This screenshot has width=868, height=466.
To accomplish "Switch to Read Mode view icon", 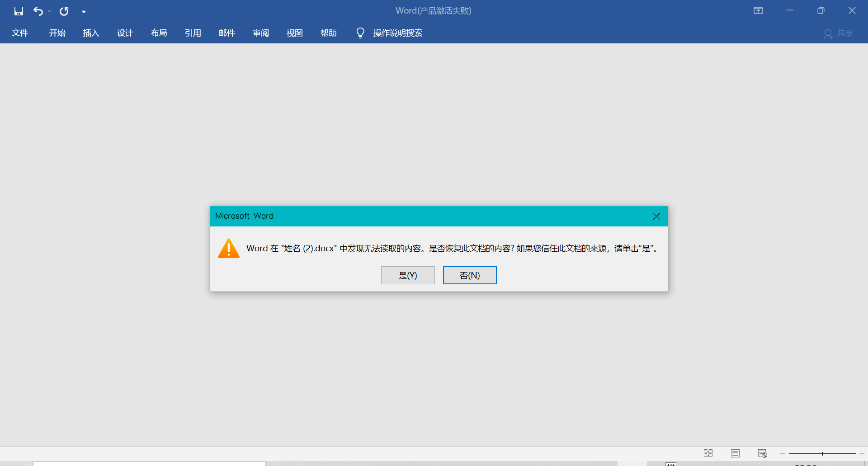I will [708, 453].
